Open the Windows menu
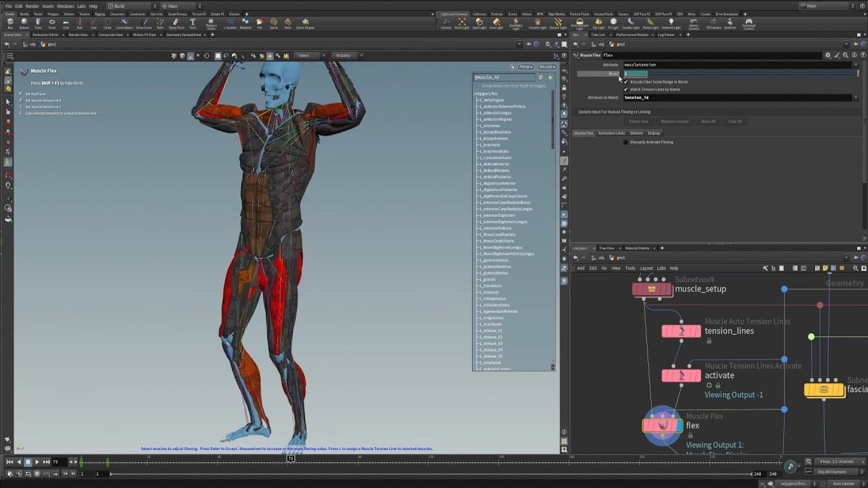The image size is (868, 488). coord(65,6)
